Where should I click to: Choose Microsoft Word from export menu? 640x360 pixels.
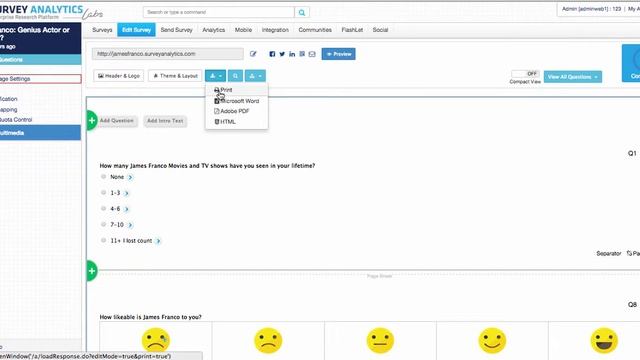(237, 101)
